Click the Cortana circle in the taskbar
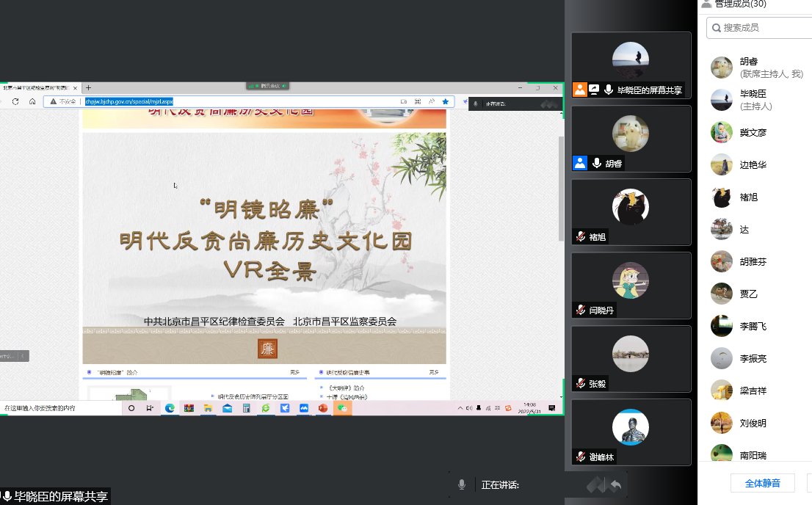The image size is (812, 505). tap(131, 408)
